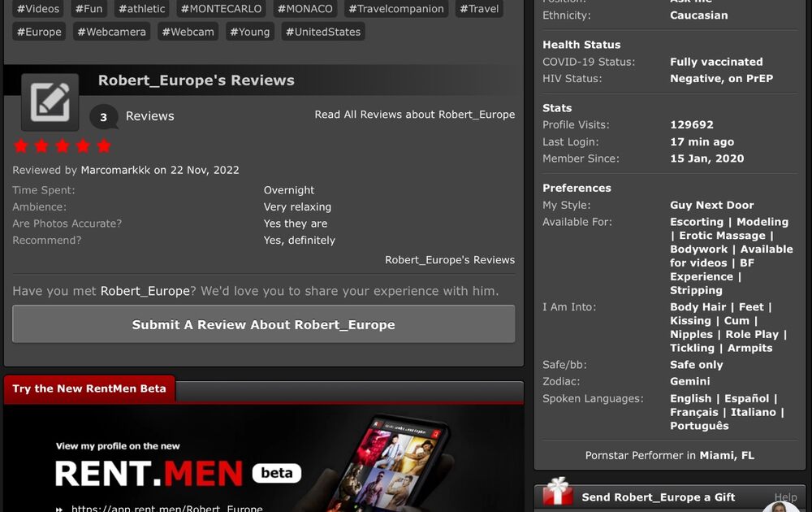Read all reviews about Robert_Europe
This screenshot has width=812, height=512.
click(414, 115)
